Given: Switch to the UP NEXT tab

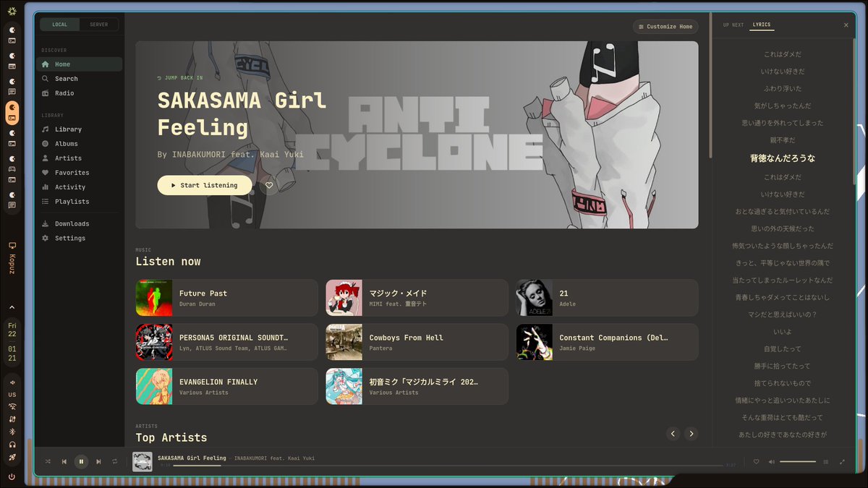Looking at the screenshot, I should click(x=733, y=25).
